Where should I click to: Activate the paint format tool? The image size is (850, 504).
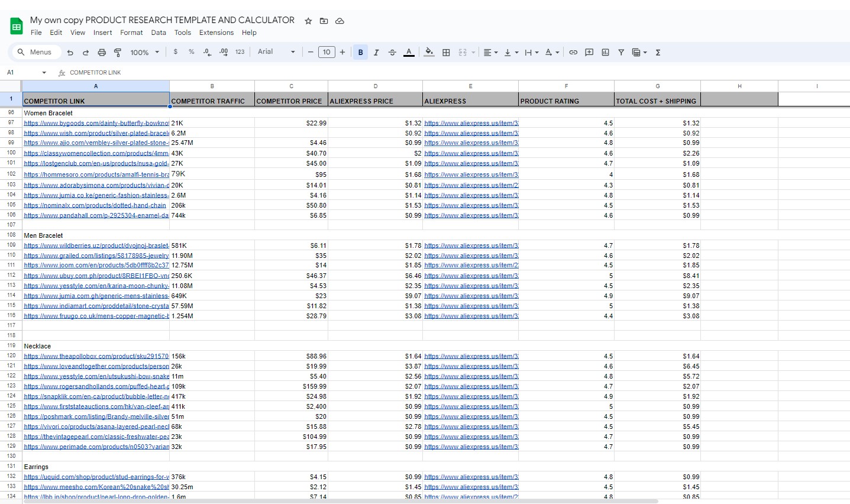[118, 52]
